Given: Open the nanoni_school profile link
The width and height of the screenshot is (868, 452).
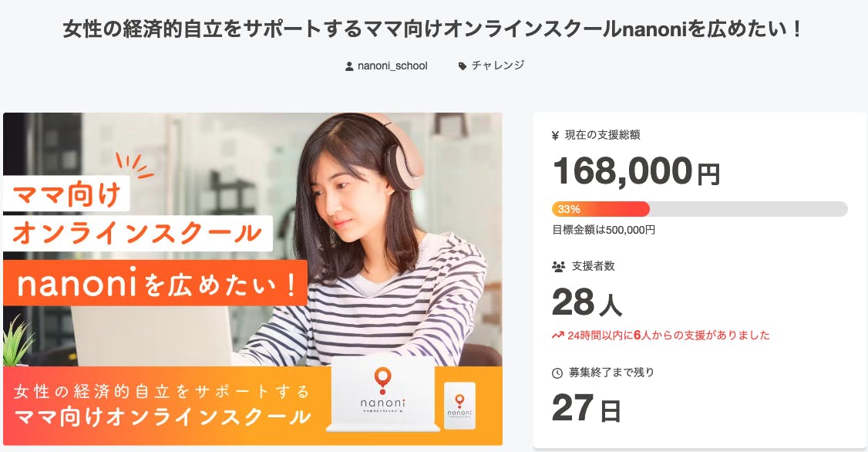Looking at the screenshot, I should pos(392,66).
